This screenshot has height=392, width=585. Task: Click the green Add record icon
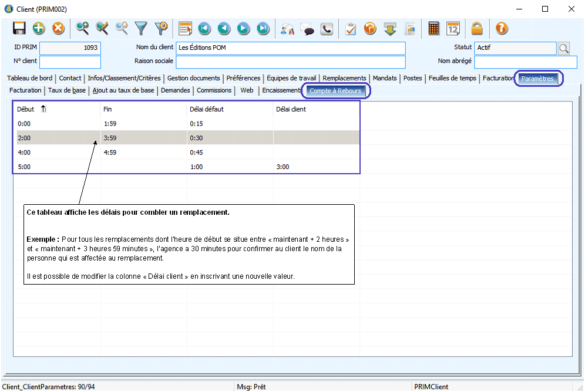[39, 28]
